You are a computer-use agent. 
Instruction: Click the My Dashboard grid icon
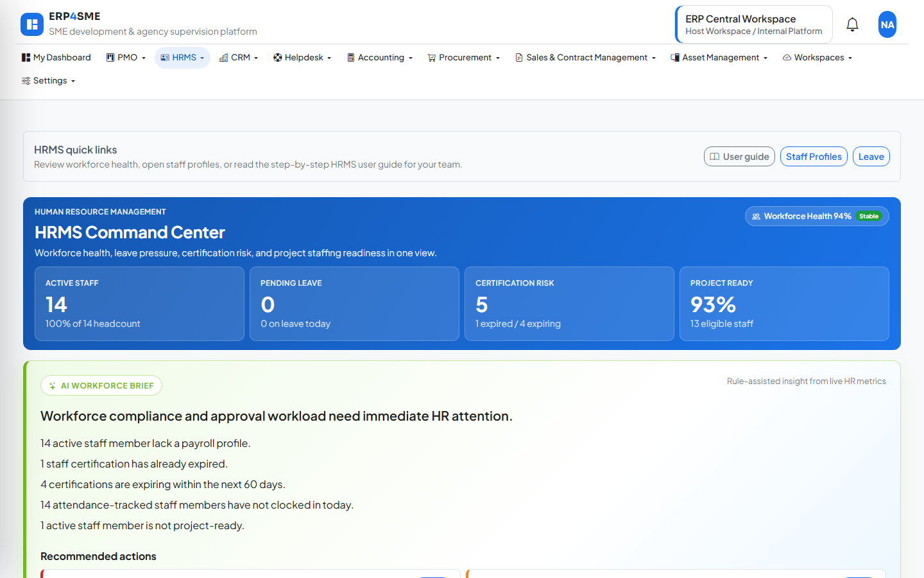(x=26, y=57)
